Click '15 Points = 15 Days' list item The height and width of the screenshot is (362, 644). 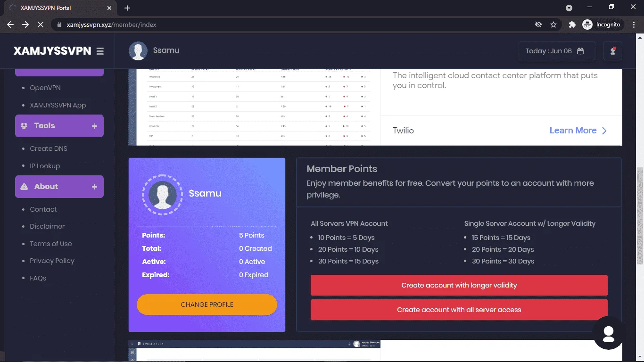click(x=501, y=238)
